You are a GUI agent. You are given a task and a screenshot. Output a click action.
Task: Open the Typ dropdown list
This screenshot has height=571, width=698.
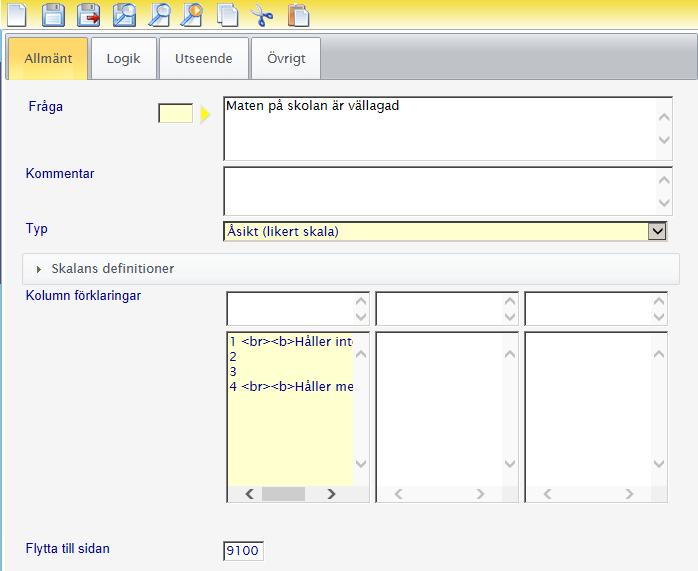(x=657, y=231)
